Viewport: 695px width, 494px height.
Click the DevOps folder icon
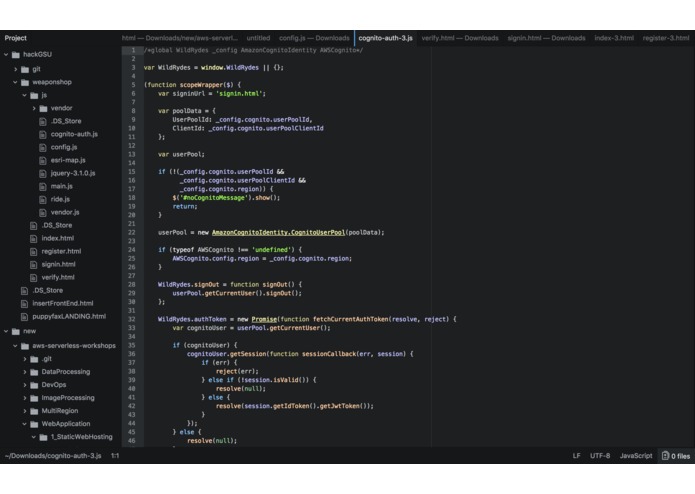34,385
